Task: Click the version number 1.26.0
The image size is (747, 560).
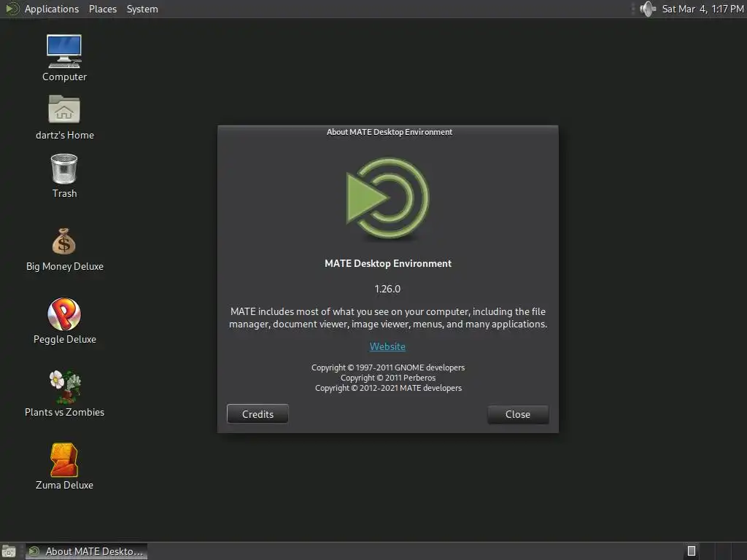Action: 387,289
